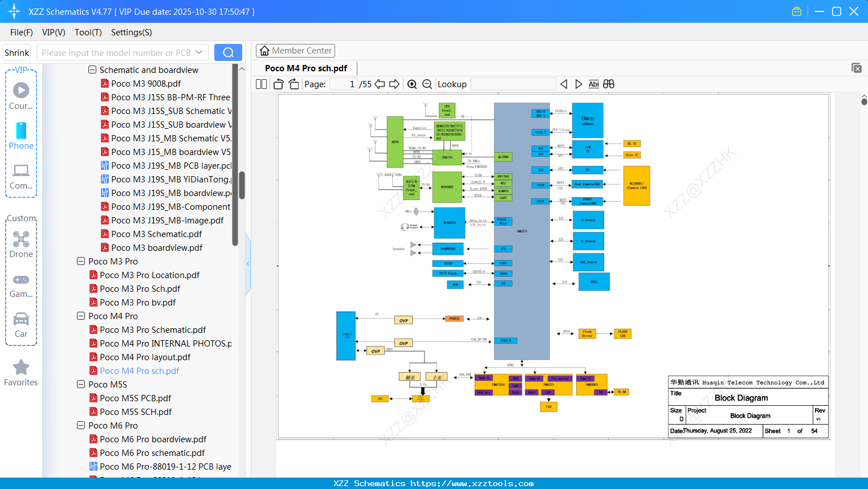Screen dimensions: 868x489
Task: Rotate the page clockwise
Action: tap(294, 84)
